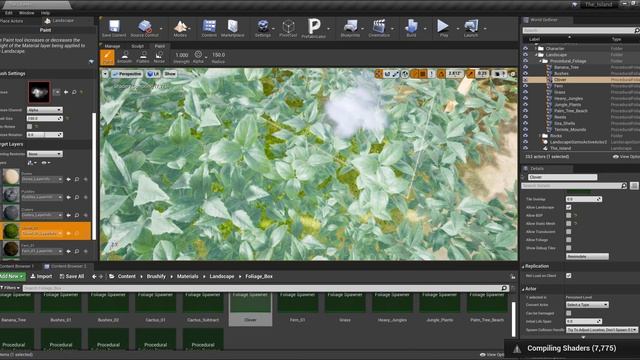The height and width of the screenshot is (360, 640).
Task: Open the Filters dropdown in Content Browser
Action: (x=10, y=288)
